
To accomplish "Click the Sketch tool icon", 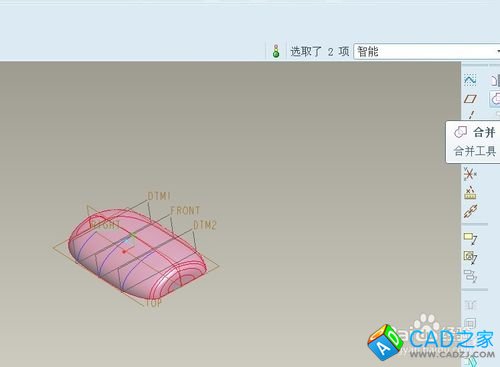I will point(470,80).
